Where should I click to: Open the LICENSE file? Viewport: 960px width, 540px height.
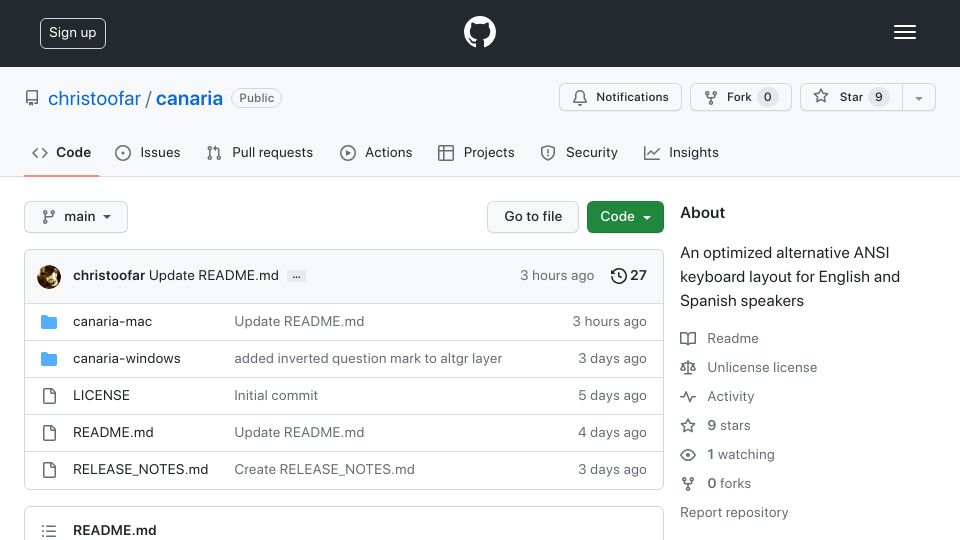click(101, 396)
